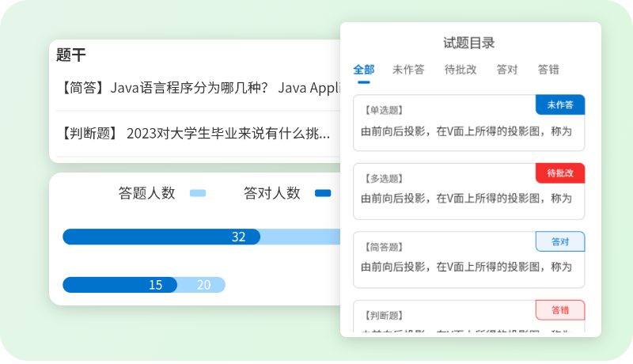Click the red 待批改 status badge
The height and width of the screenshot is (364, 633).
coord(560,173)
